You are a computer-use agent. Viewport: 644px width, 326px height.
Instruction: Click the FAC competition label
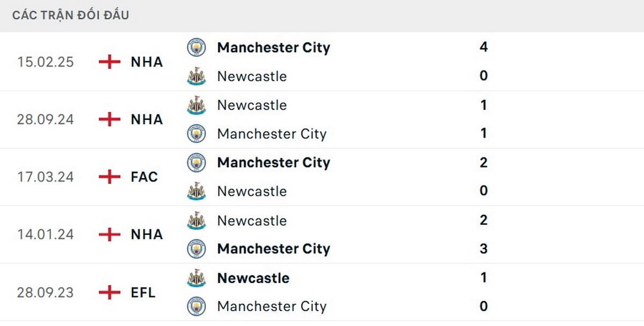click(x=144, y=177)
